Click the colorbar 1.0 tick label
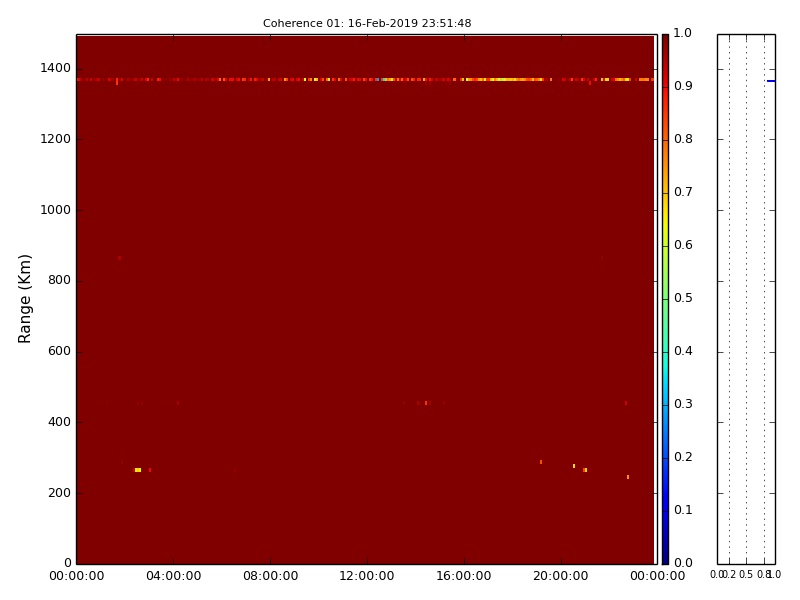Image resolution: width=800 pixels, height=600 pixels. tap(683, 33)
